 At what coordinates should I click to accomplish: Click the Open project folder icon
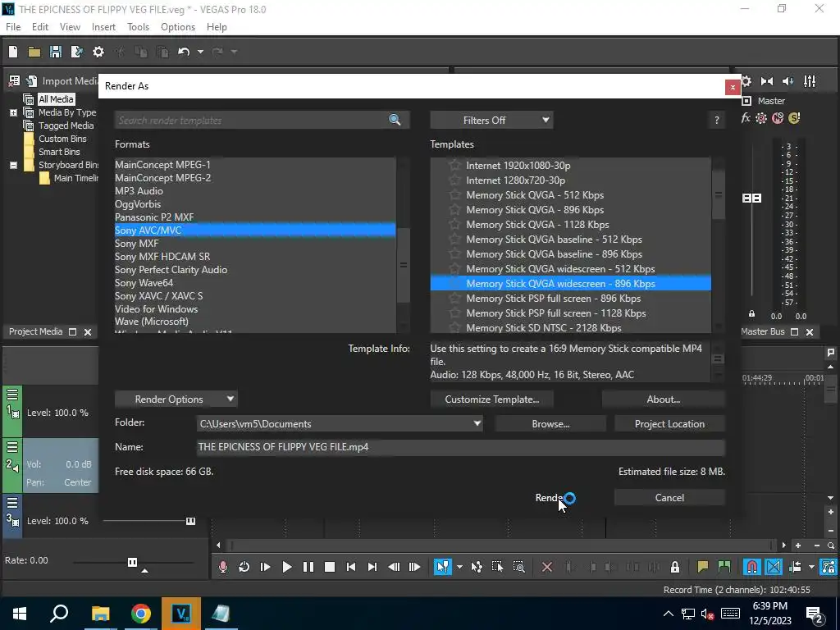point(34,52)
